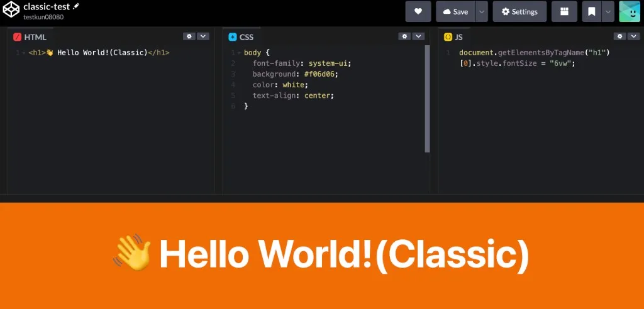Click the "6vw" value in JS
This screenshot has width=644, height=309.
point(560,63)
